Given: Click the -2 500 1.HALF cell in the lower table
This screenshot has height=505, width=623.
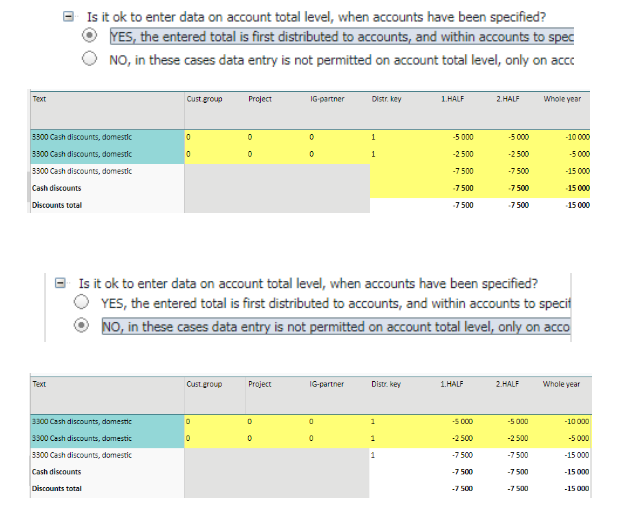Looking at the screenshot, I should point(462,439).
